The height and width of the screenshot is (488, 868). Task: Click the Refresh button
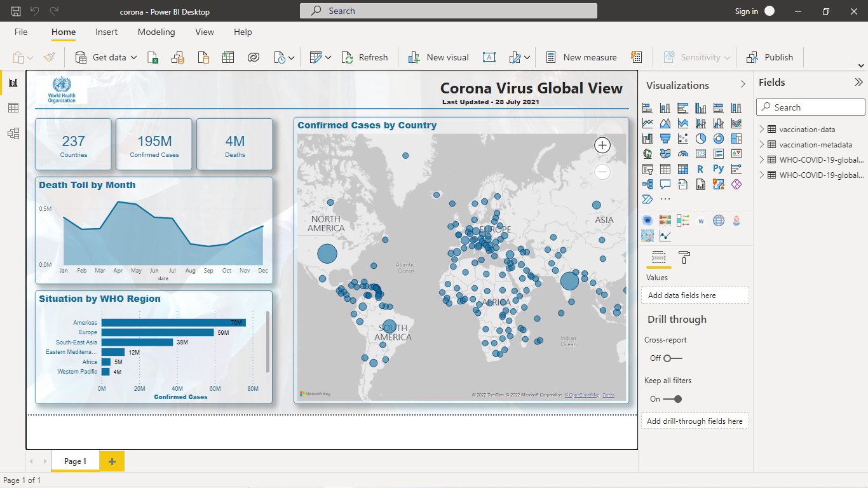tap(365, 57)
